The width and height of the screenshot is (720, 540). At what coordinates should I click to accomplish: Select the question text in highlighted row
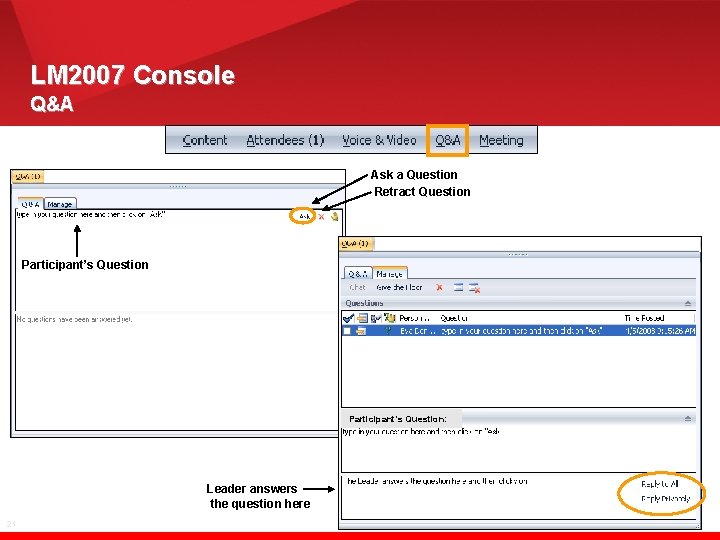pos(521,331)
